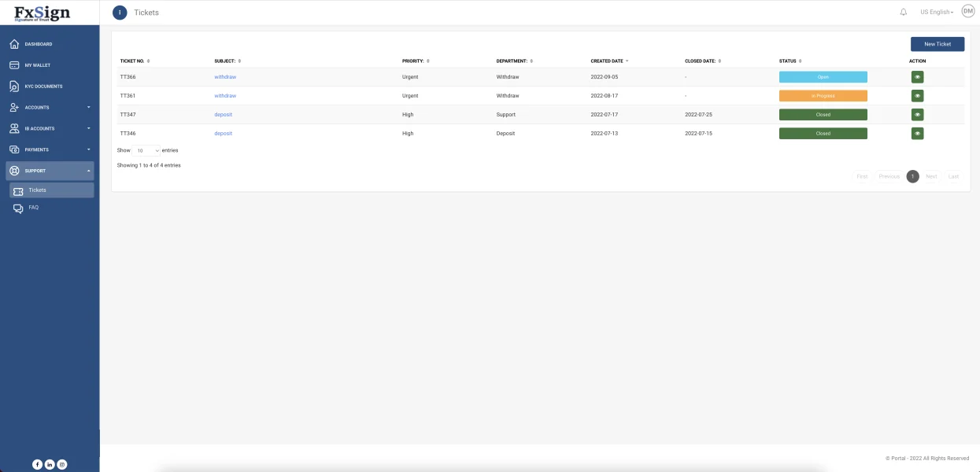Click the Last pagination button
The height and width of the screenshot is (472, 980).
coord(953,176)
